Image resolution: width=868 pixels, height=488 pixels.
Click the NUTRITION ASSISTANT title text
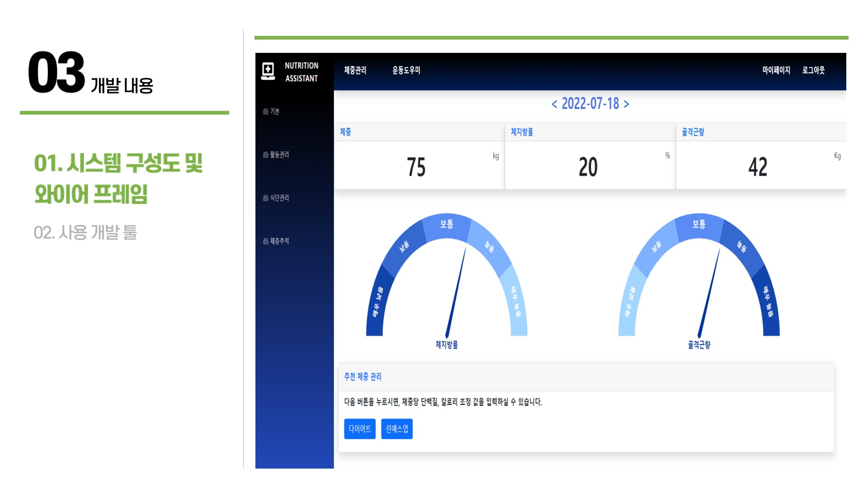tap(302, 72)
